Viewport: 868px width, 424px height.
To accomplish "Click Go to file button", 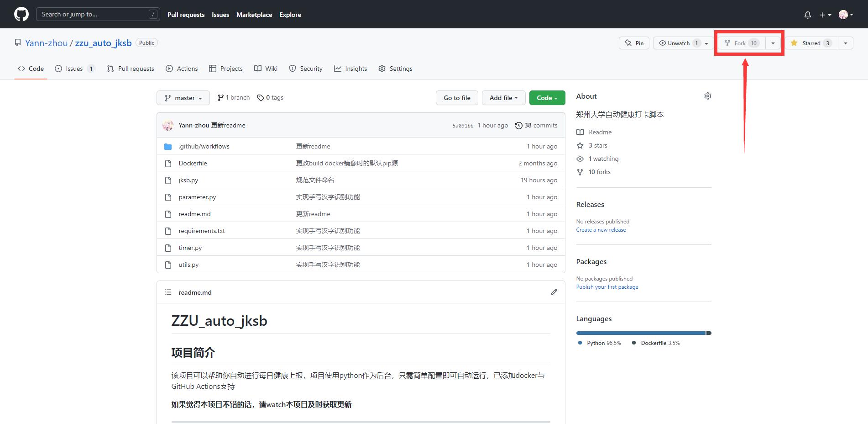I will [x=457, y=98].
